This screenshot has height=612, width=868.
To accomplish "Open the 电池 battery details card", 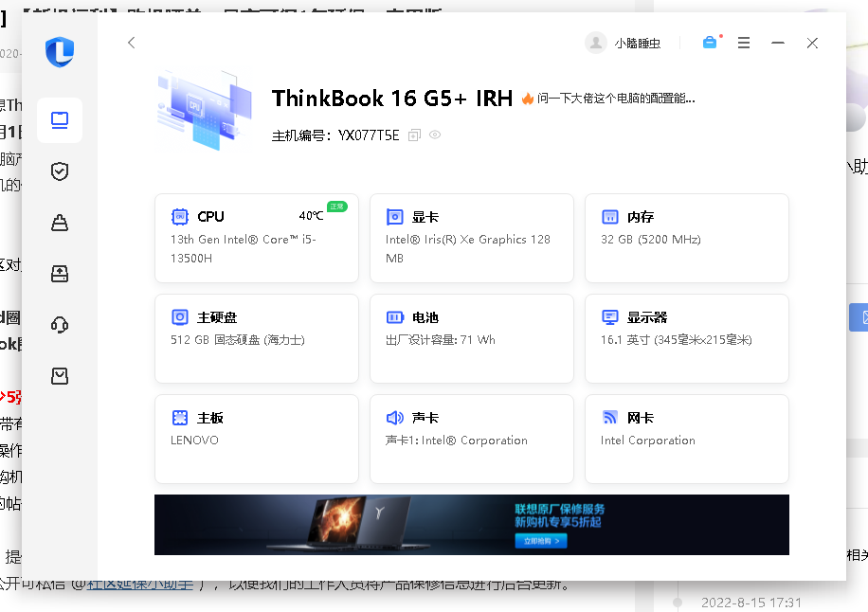I will (x=472, y=338).
